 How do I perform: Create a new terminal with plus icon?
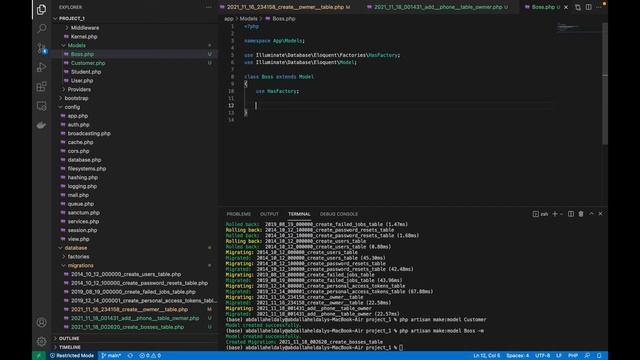click(x=555, y=214)
